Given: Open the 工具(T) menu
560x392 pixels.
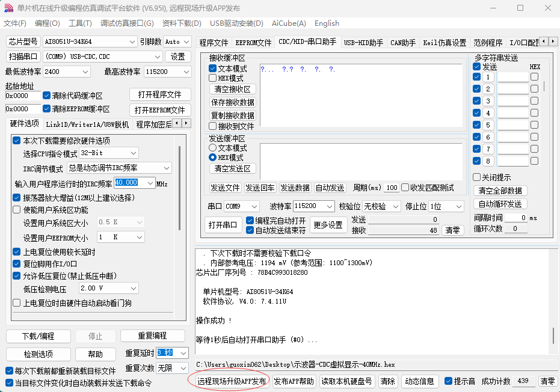Looking at the screenshot, I should pos(80,23).
